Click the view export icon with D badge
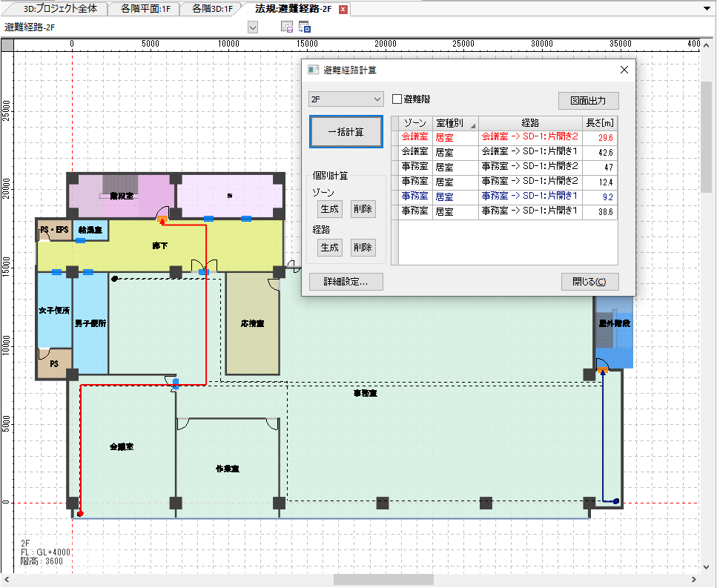Viewport: 717px width, 588px height. pyautogui.click(x=304, y=27)
